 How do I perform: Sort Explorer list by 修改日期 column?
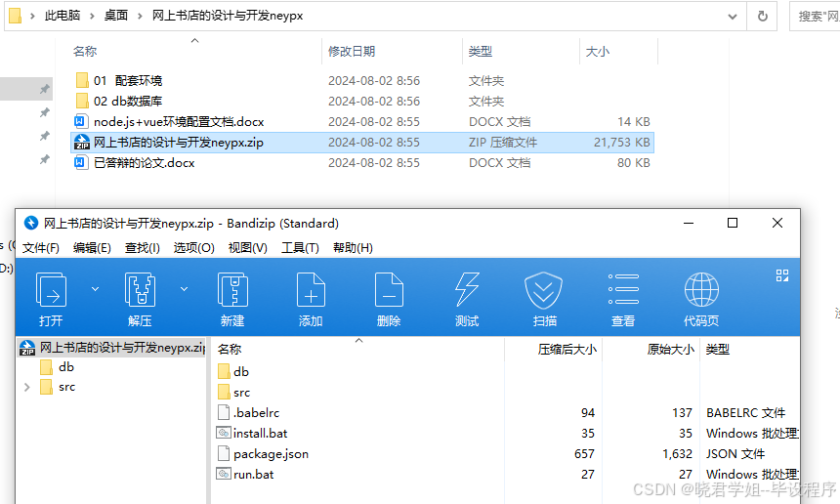[x=352, y=52]
